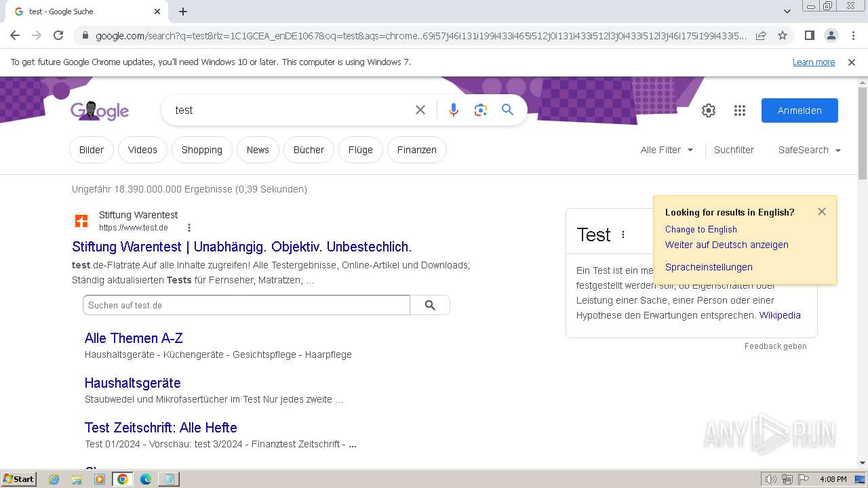Submit search with magnifier icon
Viewport: 868px width, 488px height.
[x=507, y=110]
